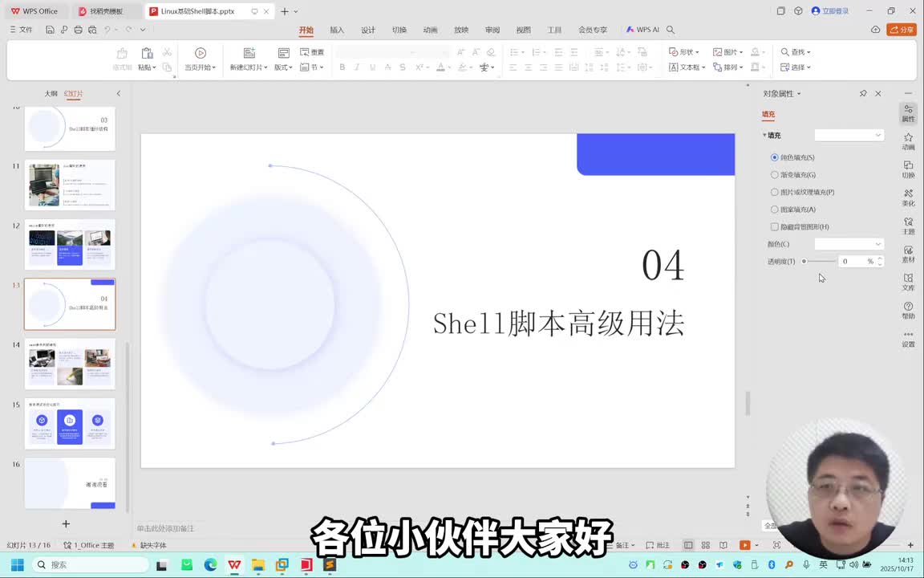Open the File menu
Screen dimensions: 924x578
pyautogui.click(x=21, y=30)
